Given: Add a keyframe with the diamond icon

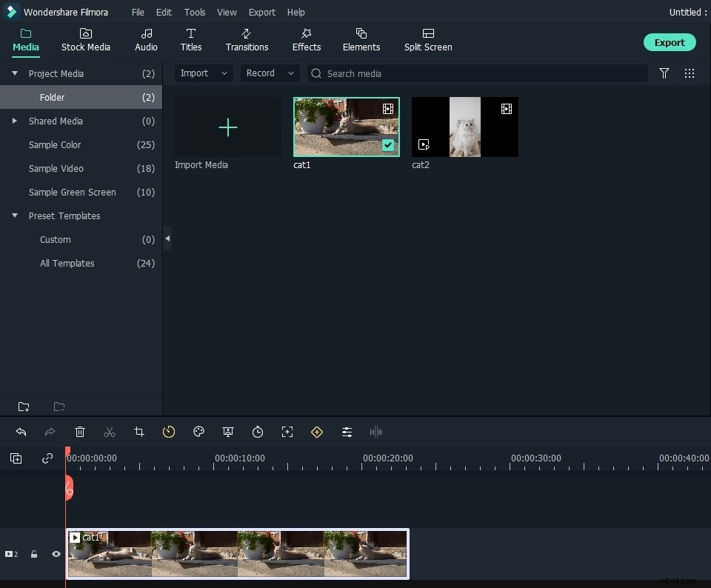Looking at the screenshot, I should point(317,432).
